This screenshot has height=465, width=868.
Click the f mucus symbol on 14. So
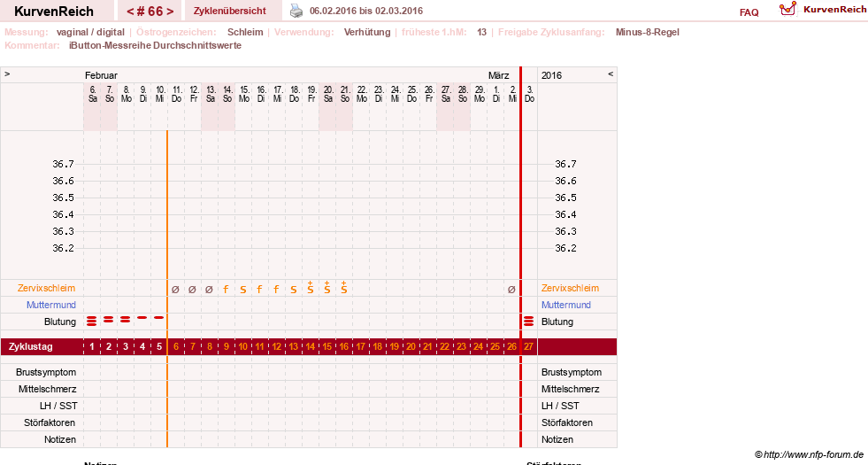[226, 289]
